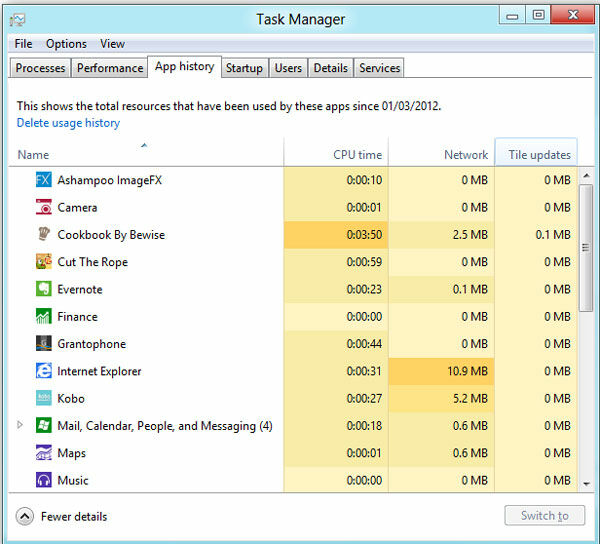Sort by the CPU time column
The image size is (600, 544).
(x=336, y=152)
